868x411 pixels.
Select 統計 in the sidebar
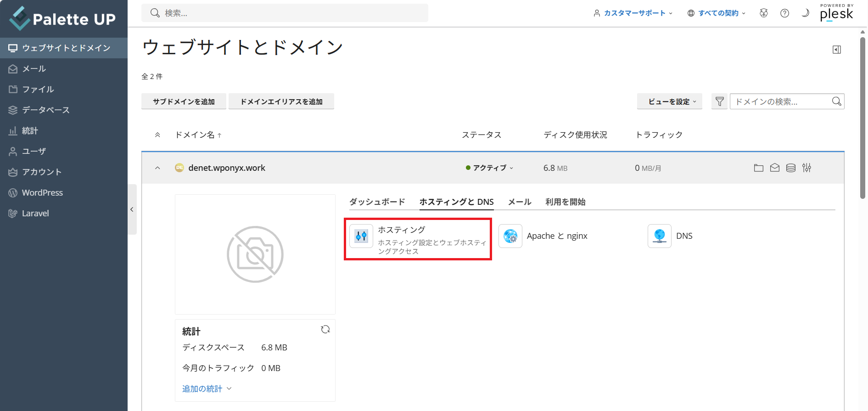click(x=64, y=130)
